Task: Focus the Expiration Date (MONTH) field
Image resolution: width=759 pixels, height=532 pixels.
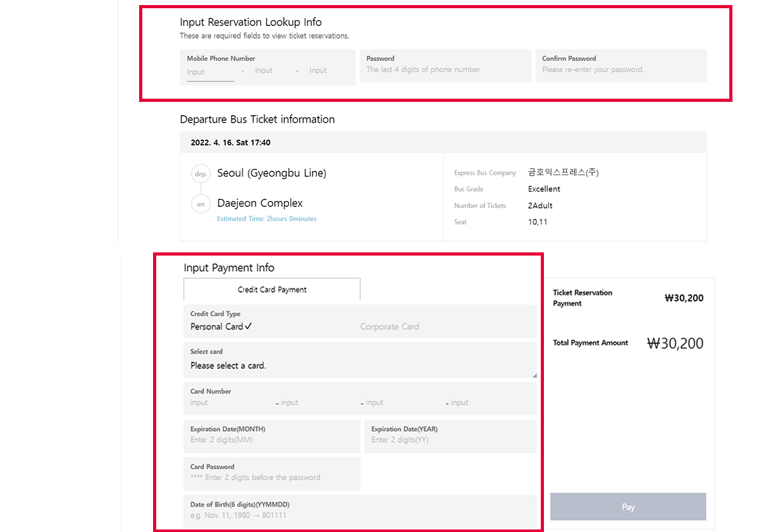Action: pos(272,436)
